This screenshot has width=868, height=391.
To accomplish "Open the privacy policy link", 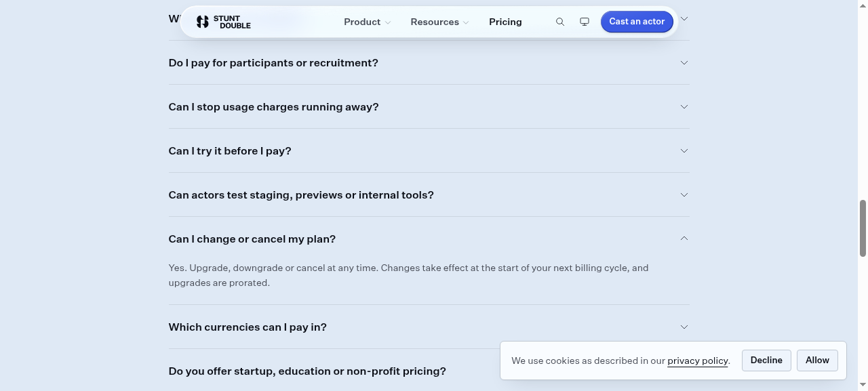I will (x=697, y=361).
